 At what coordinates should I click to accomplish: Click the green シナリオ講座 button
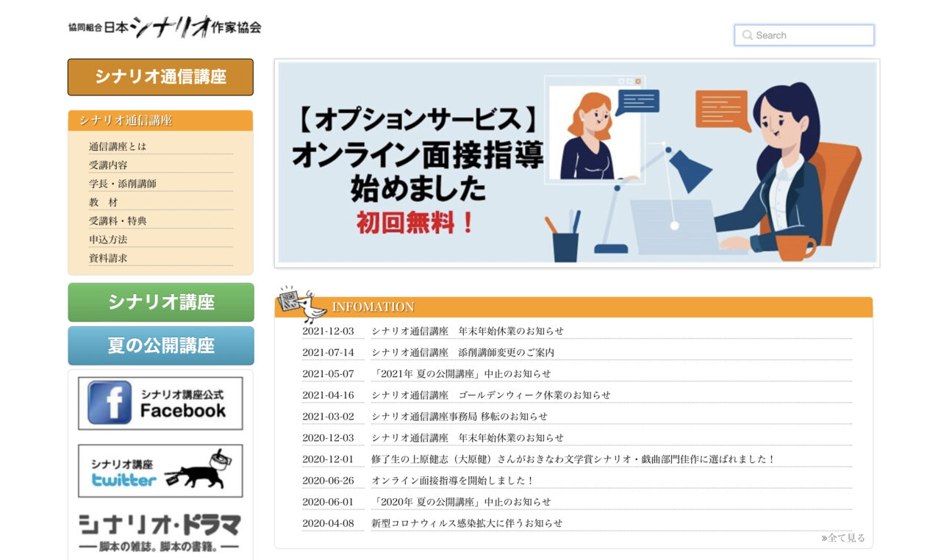click(160, 301)
